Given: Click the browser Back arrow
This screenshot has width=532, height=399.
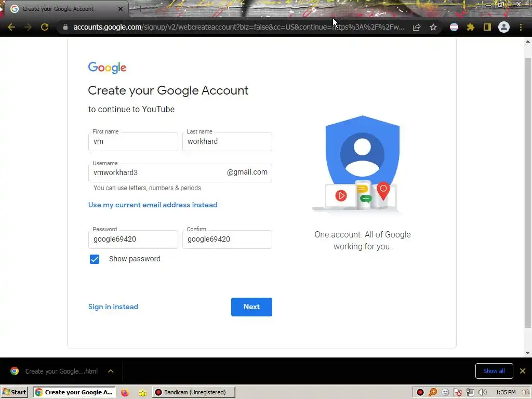Looking at the screenshot, I should pyautogui.click(x=11, y=27).
